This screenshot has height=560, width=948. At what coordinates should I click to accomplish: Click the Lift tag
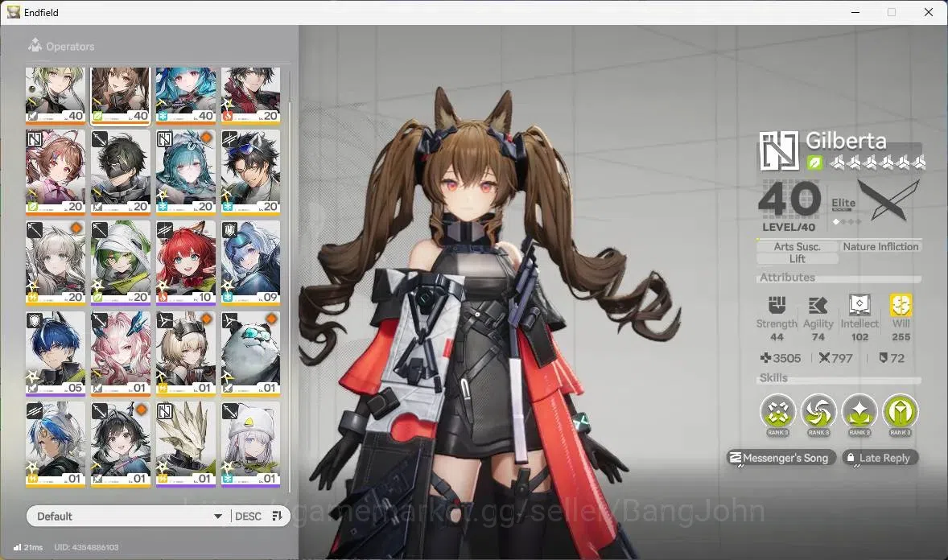tap(797, 258)
